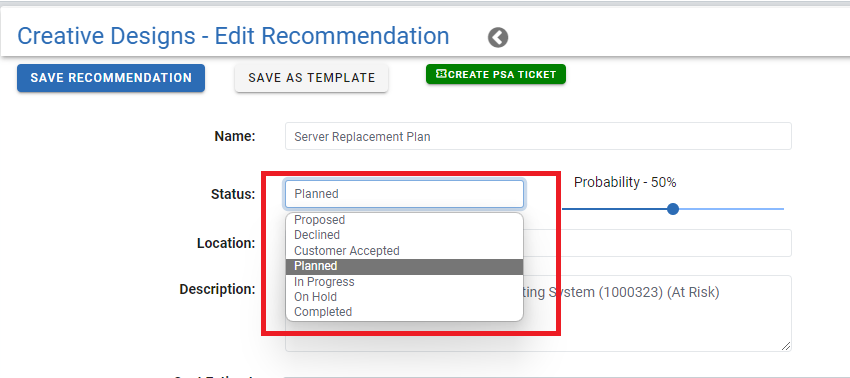Click the Probability slider handle
Screen dimensions: 850x378
pos(673,209)
